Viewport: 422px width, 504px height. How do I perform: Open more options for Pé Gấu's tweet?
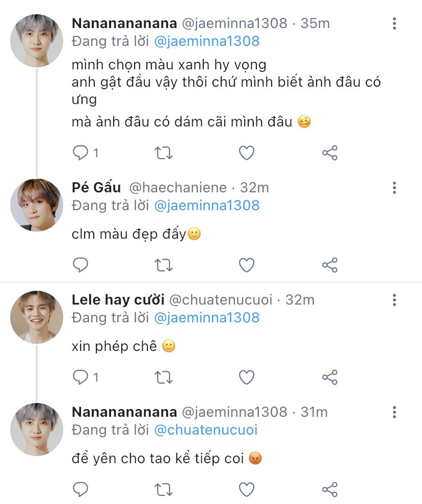394,188
